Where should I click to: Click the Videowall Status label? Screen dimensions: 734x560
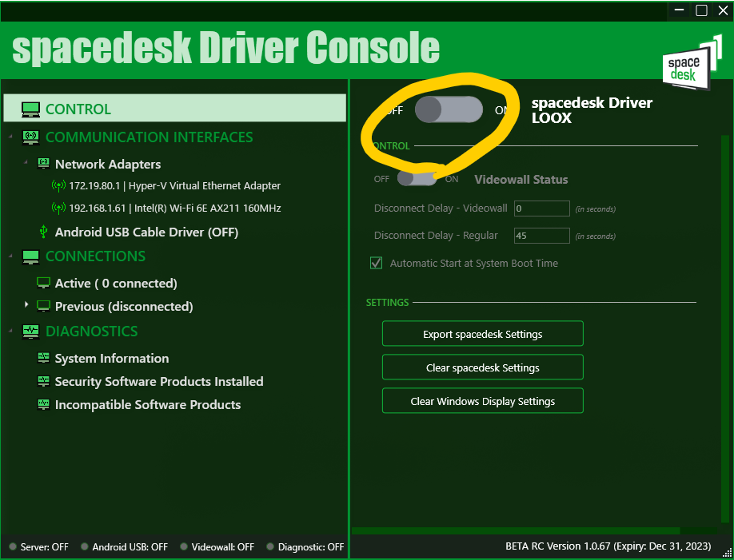(x=521, y=180)
